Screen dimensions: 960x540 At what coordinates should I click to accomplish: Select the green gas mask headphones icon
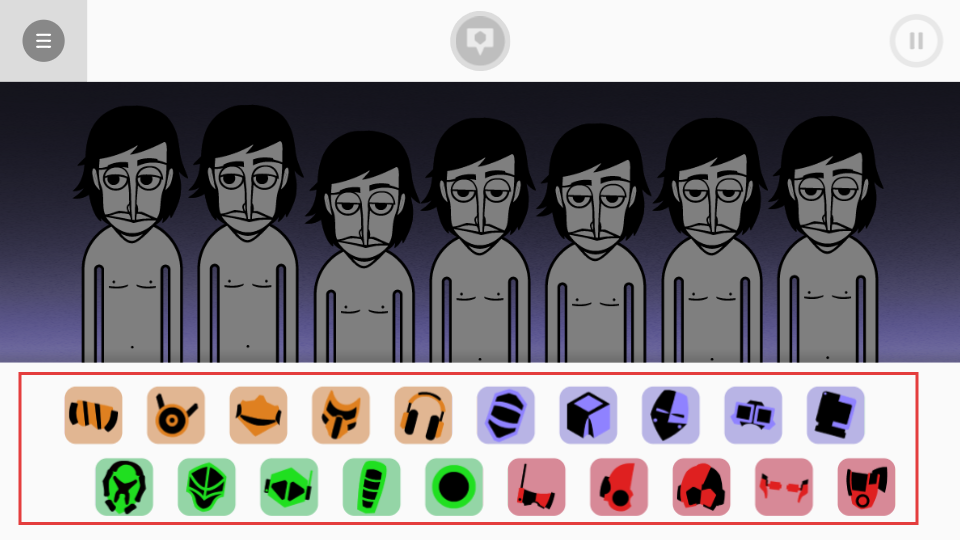(124, 487)
